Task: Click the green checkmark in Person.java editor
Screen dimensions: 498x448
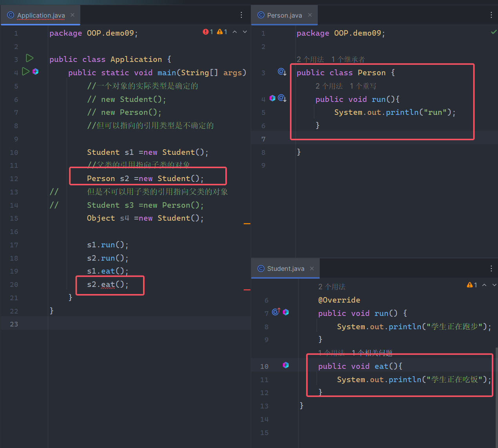Action: click(494, 32)
